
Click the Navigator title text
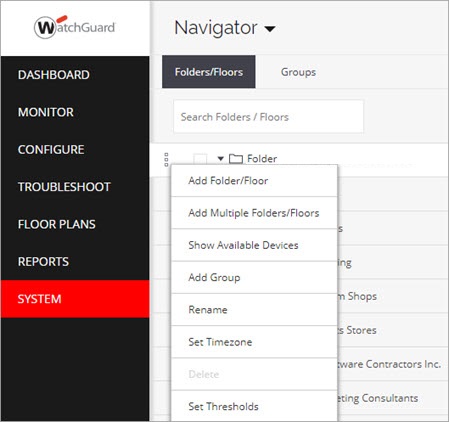coord(216,28)
